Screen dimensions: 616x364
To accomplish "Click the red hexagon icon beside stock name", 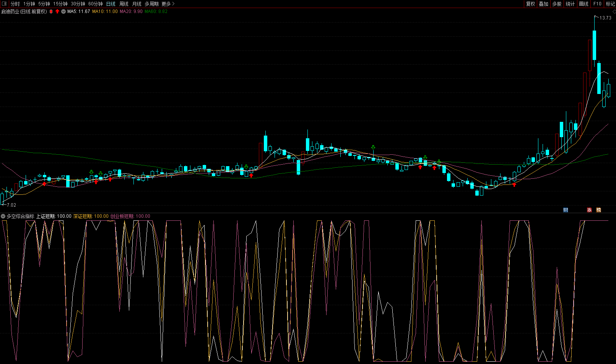I will pos(51,11).
